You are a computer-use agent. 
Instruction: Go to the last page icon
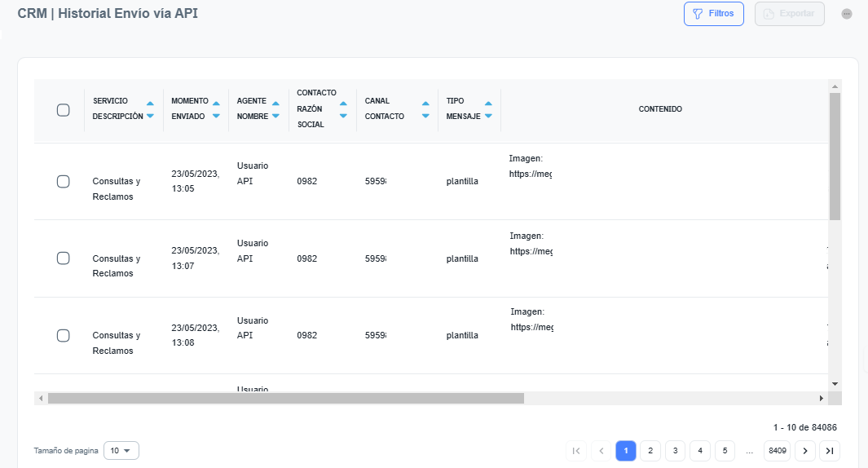pos(830,450)
